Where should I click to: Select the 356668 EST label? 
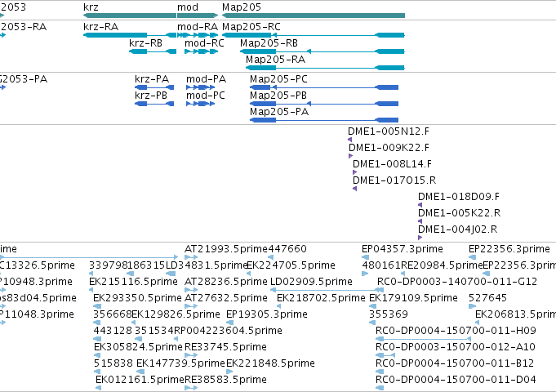[x=112, y=314]
